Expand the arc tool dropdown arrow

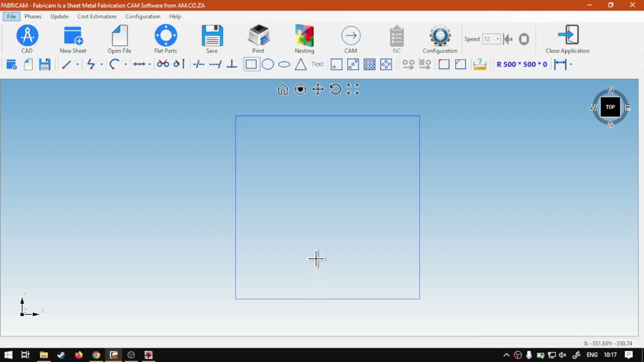[125, 64]
